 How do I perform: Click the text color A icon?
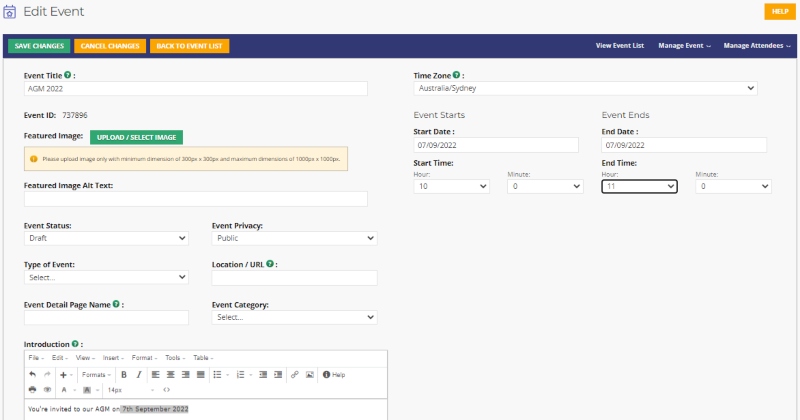coord(64,390)
